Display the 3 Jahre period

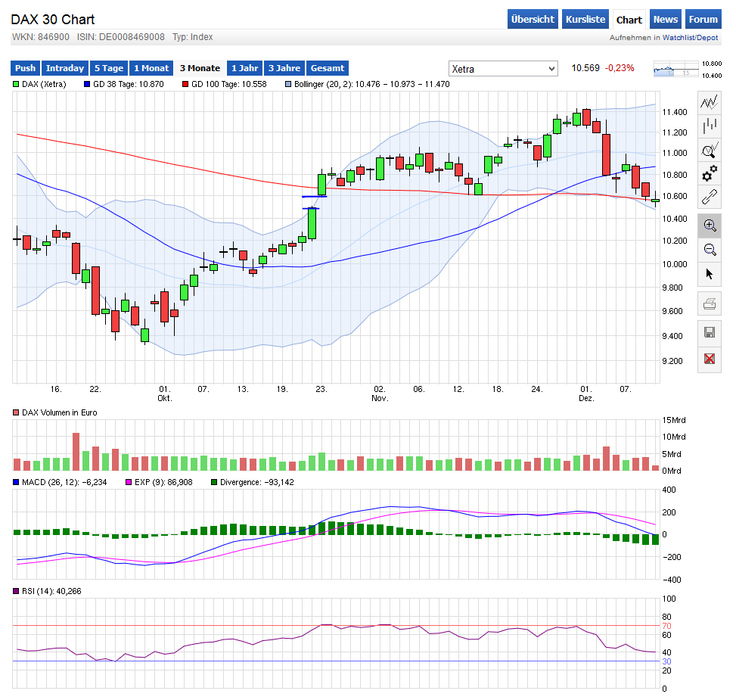point(284,68)
